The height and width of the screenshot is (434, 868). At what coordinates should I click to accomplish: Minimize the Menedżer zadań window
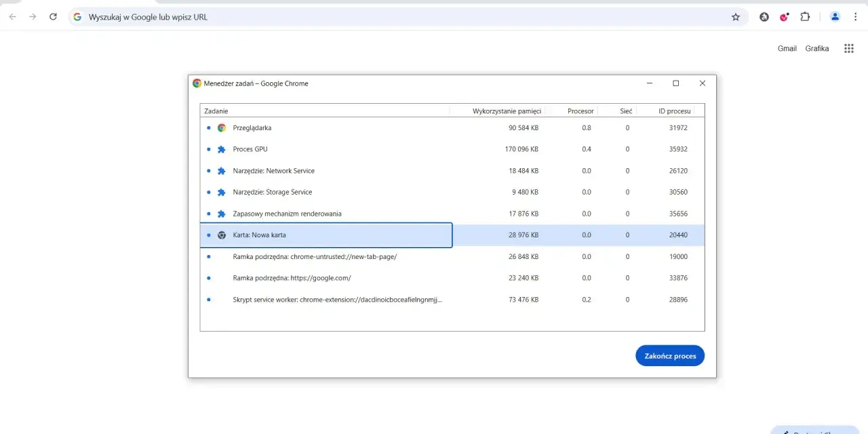(x=650, y=83)
